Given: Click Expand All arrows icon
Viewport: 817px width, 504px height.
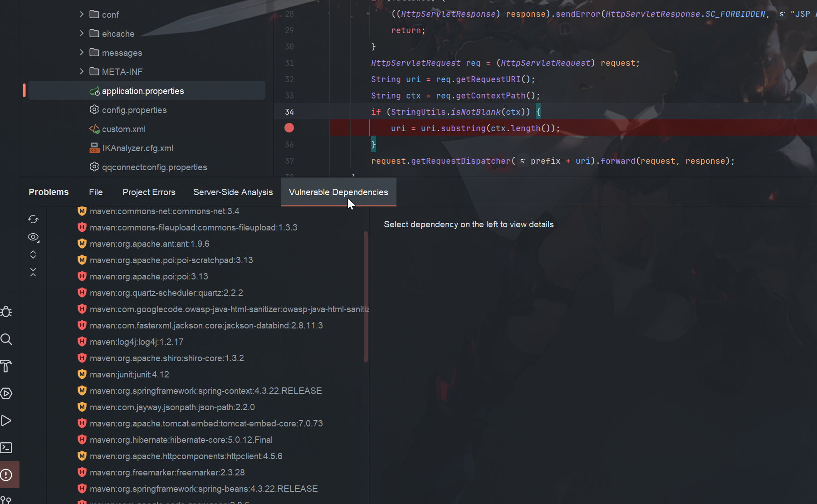Looking at the screenshot, I should 33,254.
